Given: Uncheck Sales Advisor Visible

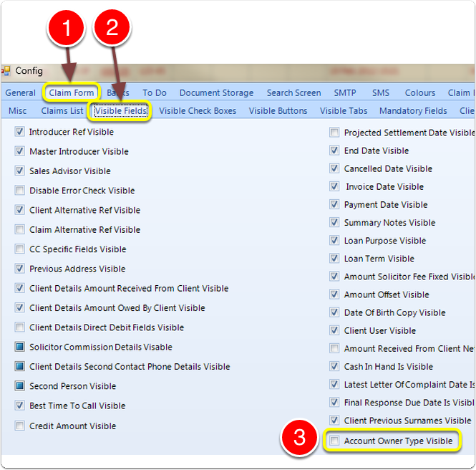Looking at the screenshot, I should tap(20, 171).
